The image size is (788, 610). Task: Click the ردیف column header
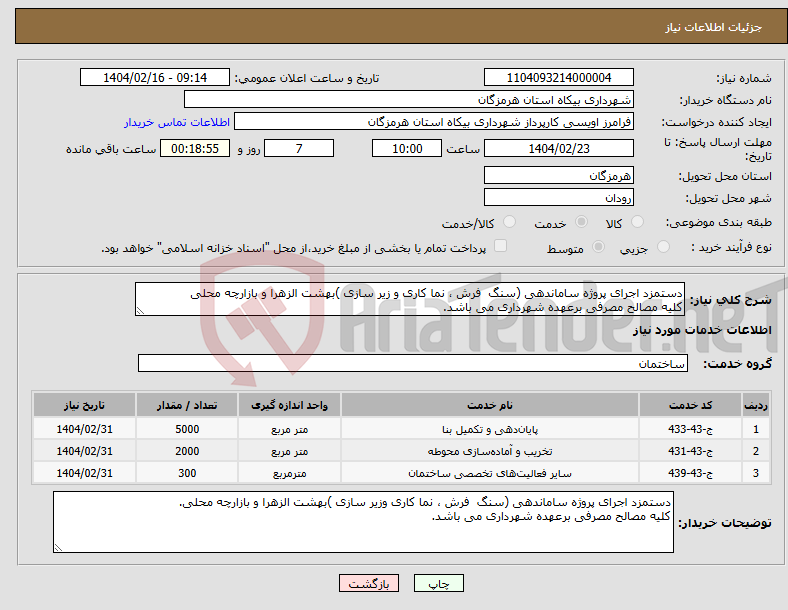click(x=756, y=405)
